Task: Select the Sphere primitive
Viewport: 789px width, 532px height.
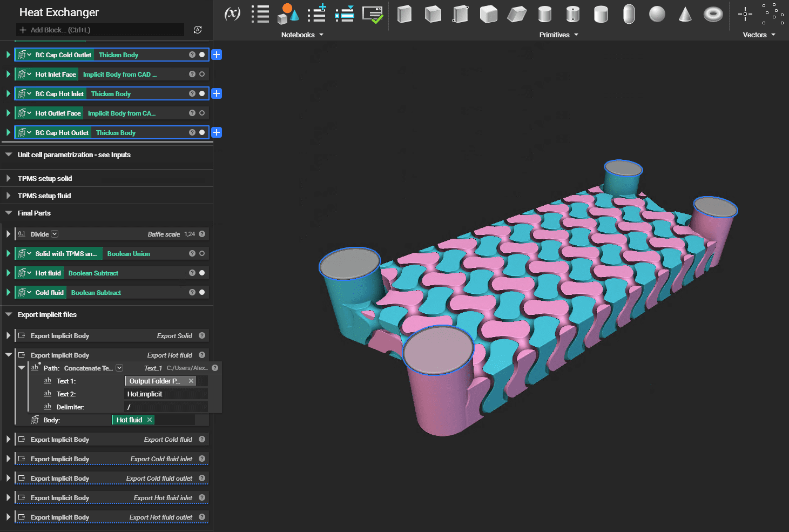Action: pyautogui.click(x=657, y=14)
